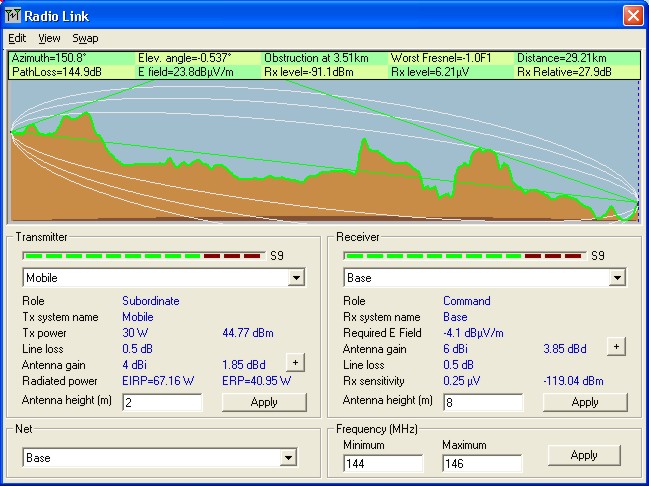Image resolution: width=649 pixels, height=486 pixels.
Task: Click the Required E Field -4.1 dBµV/m value
Action: coord(473,333)
